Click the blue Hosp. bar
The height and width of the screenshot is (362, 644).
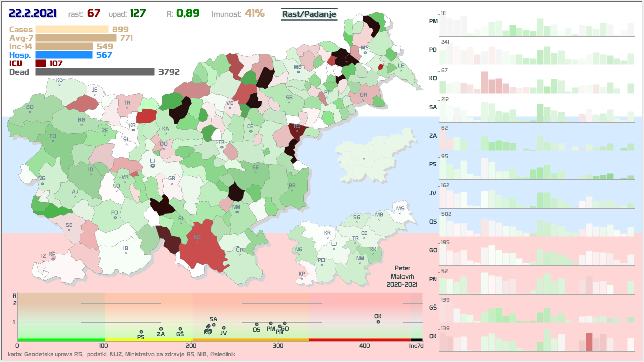pos(64,55)
